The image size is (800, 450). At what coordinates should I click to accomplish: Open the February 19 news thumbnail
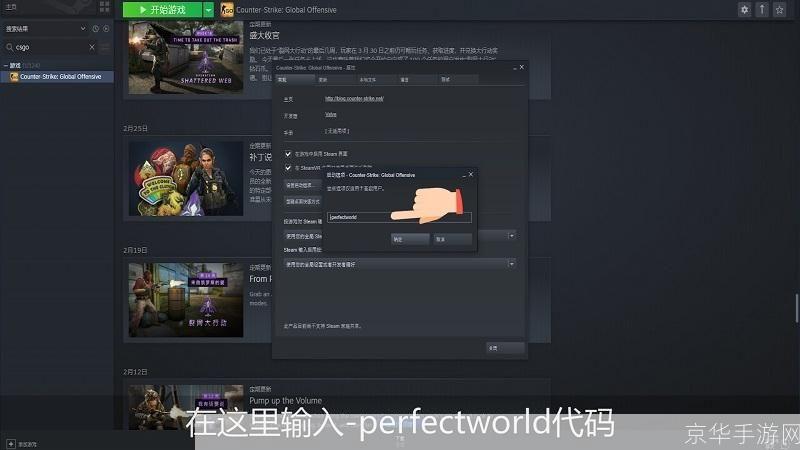[186, 300]
